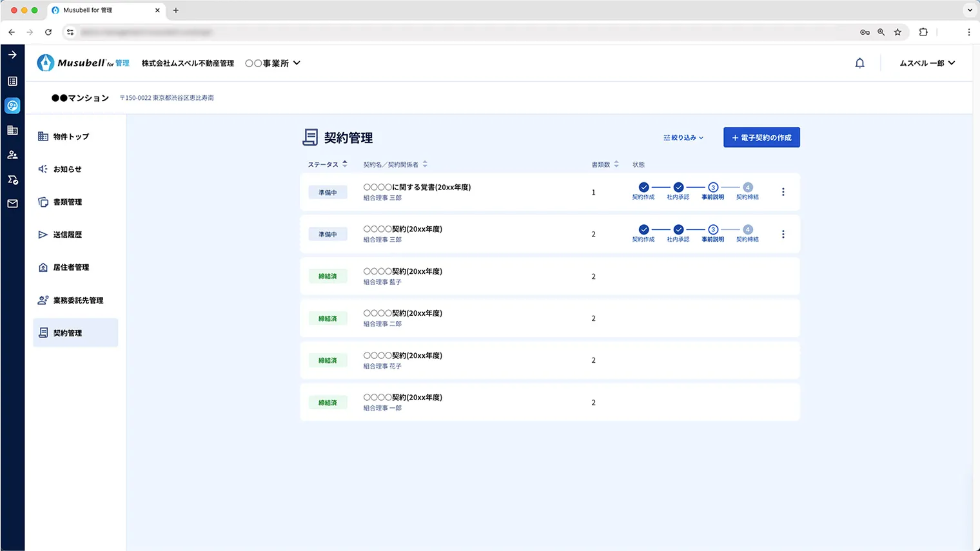This screenshot has width=980, height=551.
Task: Toggle sorting on 書類数 column
Action: pyautogui.click(x=616, y=164)
